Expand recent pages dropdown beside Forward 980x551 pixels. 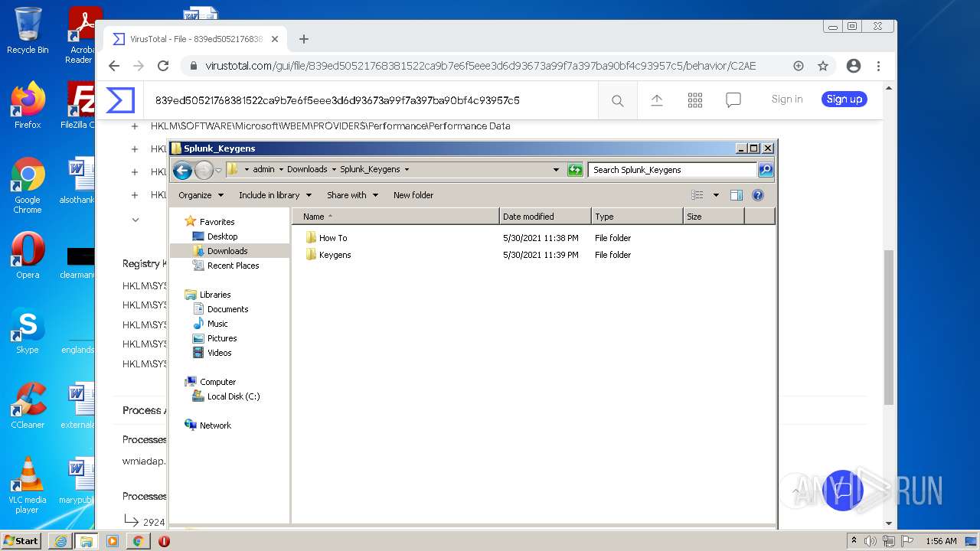pos(218,170)
